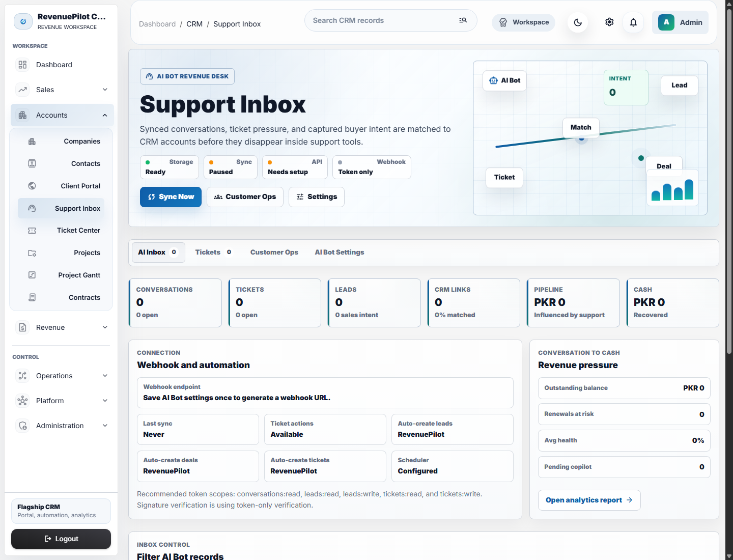Viewport: 733px width, 560px height.
Task: Click the Companies building icon
Action: click(x=32, y=142)
